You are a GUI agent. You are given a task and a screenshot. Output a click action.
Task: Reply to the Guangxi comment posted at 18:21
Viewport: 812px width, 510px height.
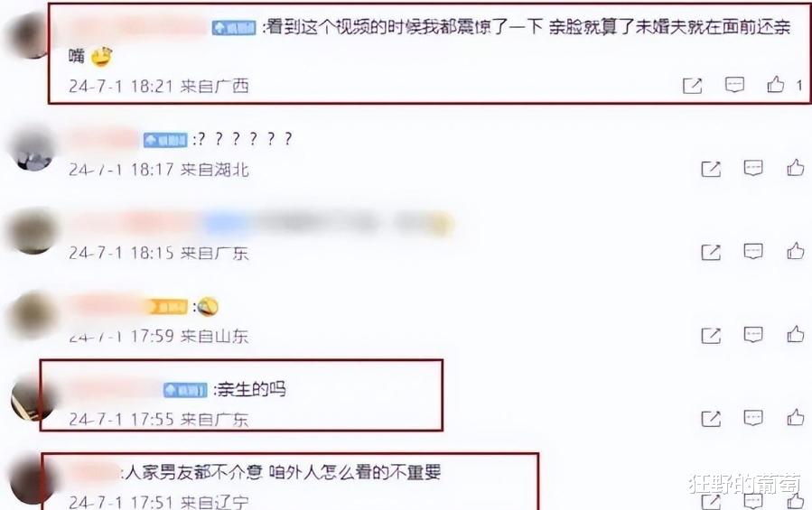point(734,84)
